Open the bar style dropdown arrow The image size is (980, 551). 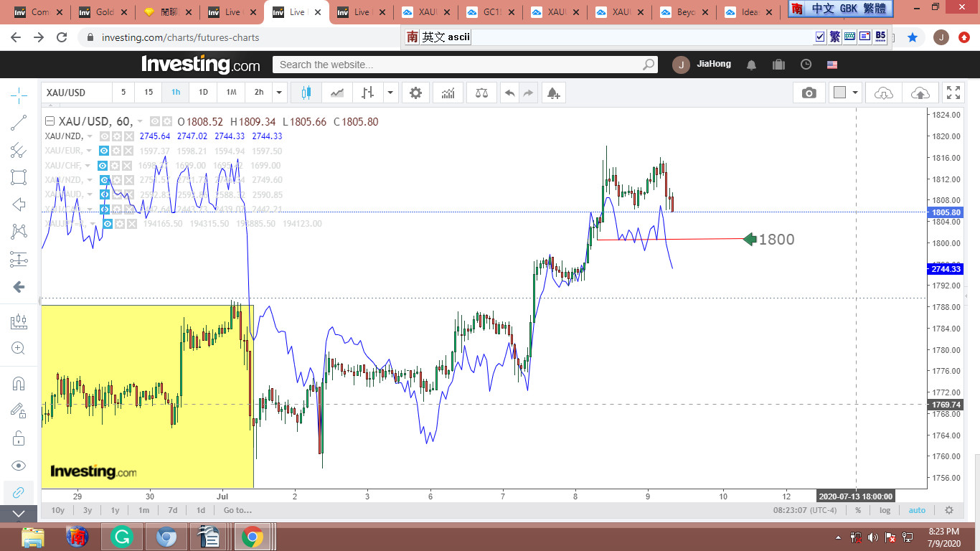pyautogui.click(x=390, y=93)
